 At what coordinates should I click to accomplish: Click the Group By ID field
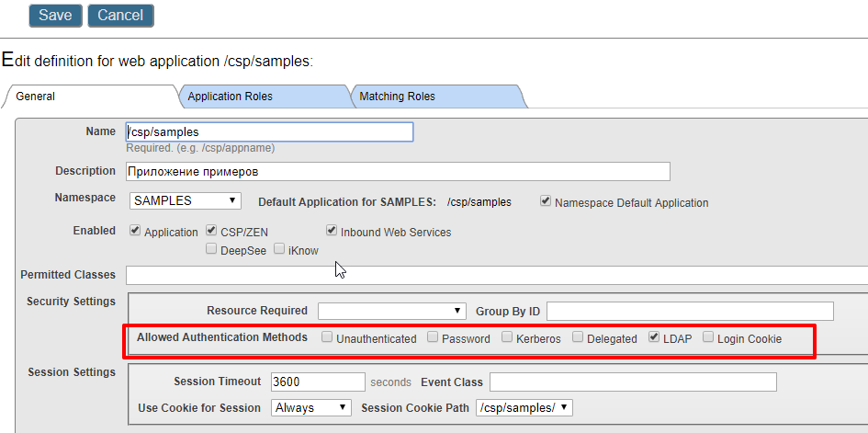click(691, 311)
